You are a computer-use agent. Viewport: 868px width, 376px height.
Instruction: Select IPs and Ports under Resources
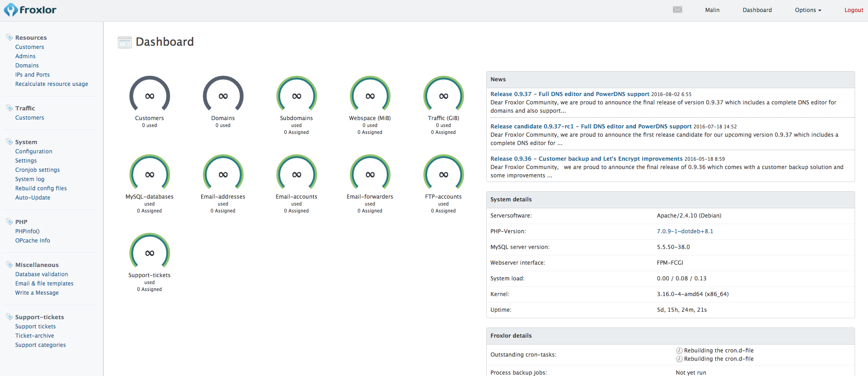pos(32,75)
